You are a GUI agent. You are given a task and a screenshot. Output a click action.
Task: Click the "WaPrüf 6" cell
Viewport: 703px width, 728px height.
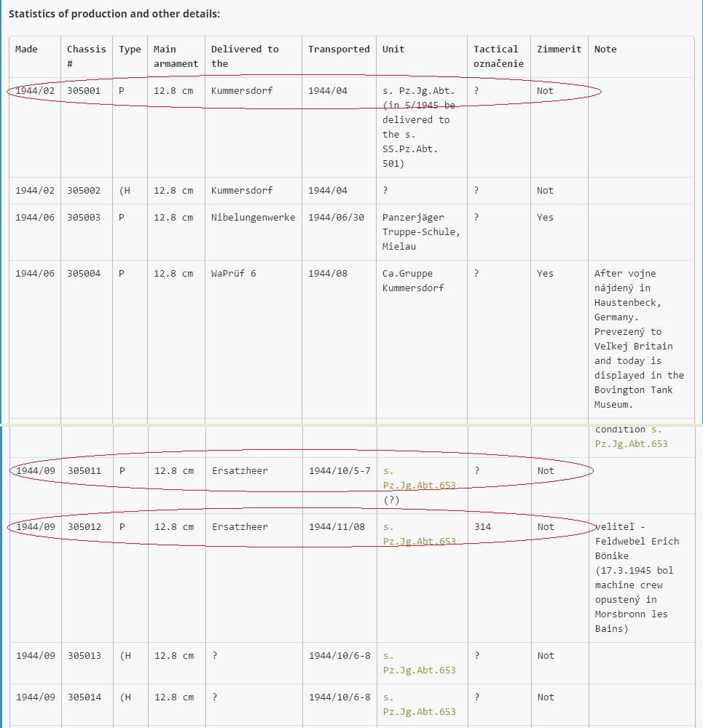click(x=233, y=274)
